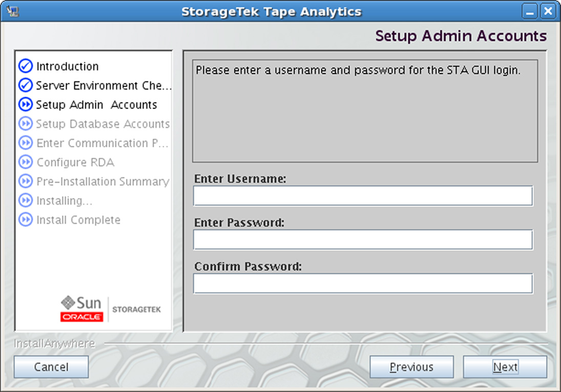Click the Pre-Installation Summary step icon
561x392 pixels.
coord(26,181)
